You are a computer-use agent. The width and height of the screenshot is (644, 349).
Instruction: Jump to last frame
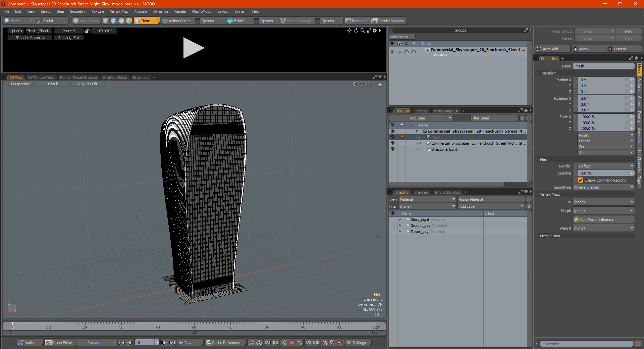click(x=172, y=343)
